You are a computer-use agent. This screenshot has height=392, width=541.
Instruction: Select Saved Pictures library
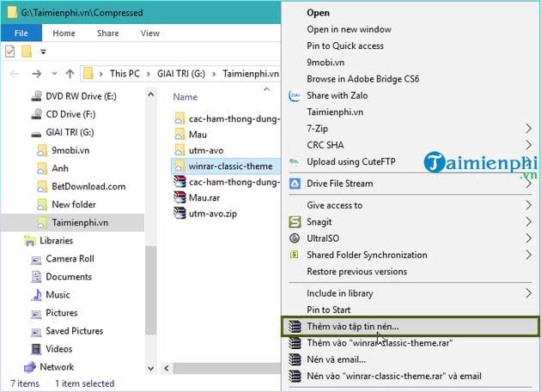click(x=75, y=330)
